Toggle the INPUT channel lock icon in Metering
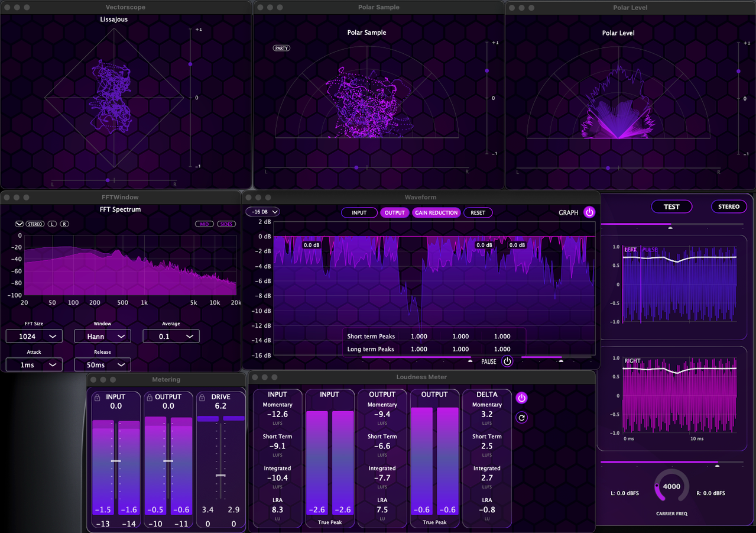Viewport: 756px width, 533px height. [98, 397]
